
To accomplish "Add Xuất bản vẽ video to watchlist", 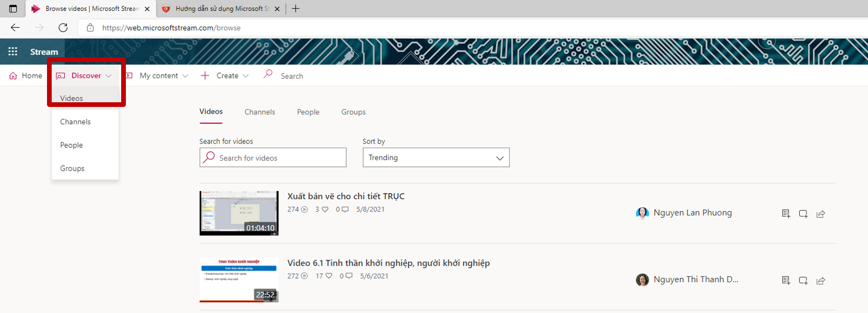I will click(785, 213).
